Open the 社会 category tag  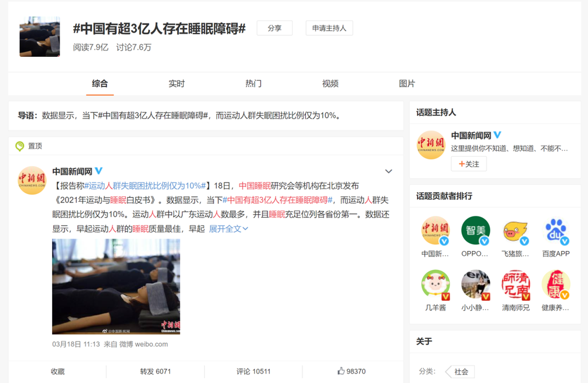[461, 371]
